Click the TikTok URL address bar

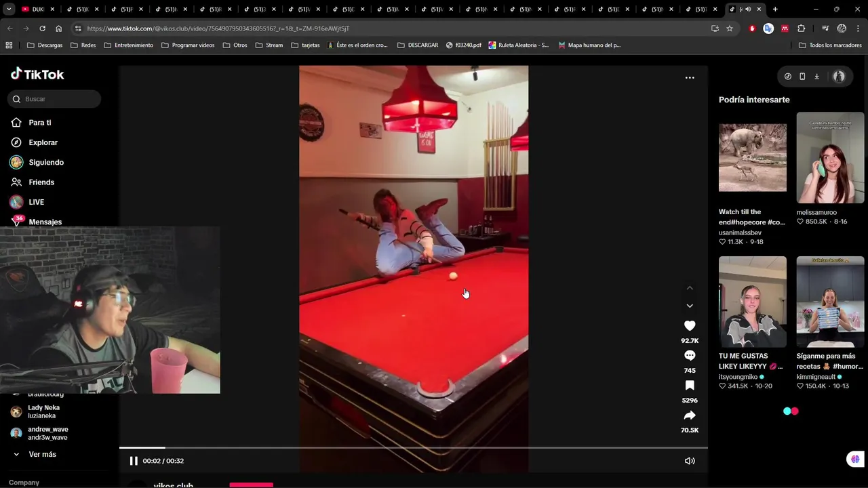point(393,28)
